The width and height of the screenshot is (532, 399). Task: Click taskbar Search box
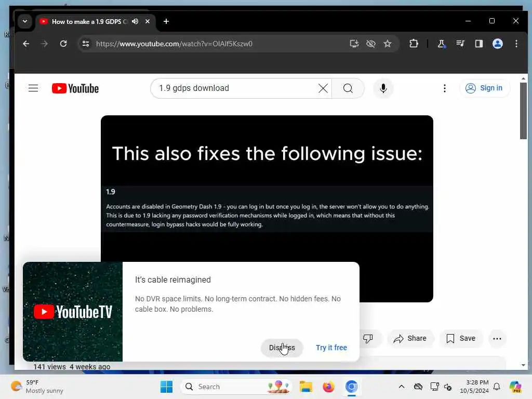[236, 387]
